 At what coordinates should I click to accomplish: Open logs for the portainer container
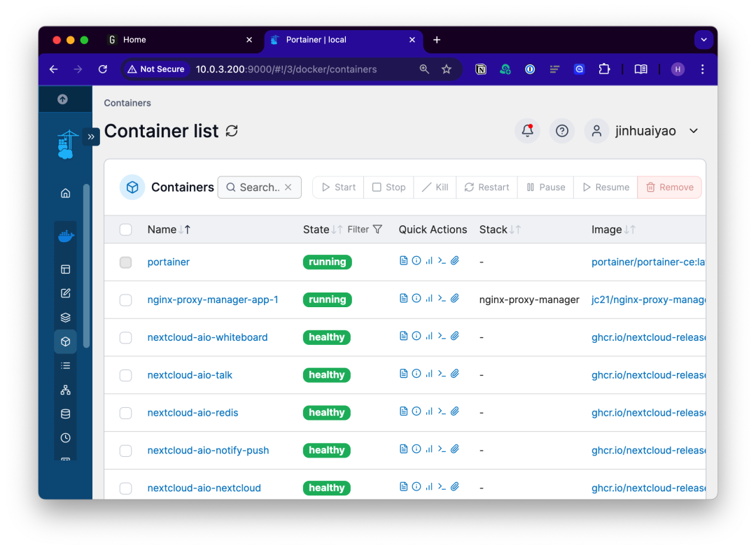point(403,260)
